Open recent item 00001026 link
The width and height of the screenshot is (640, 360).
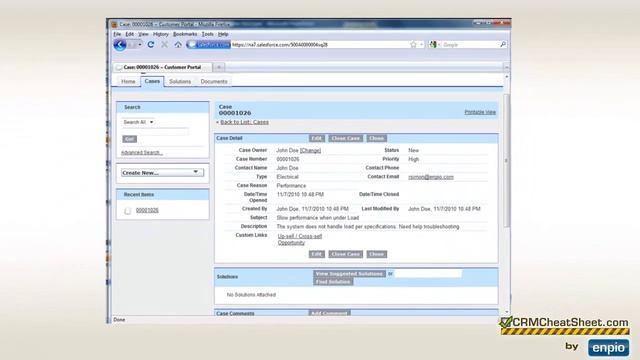tap(147, 211)
